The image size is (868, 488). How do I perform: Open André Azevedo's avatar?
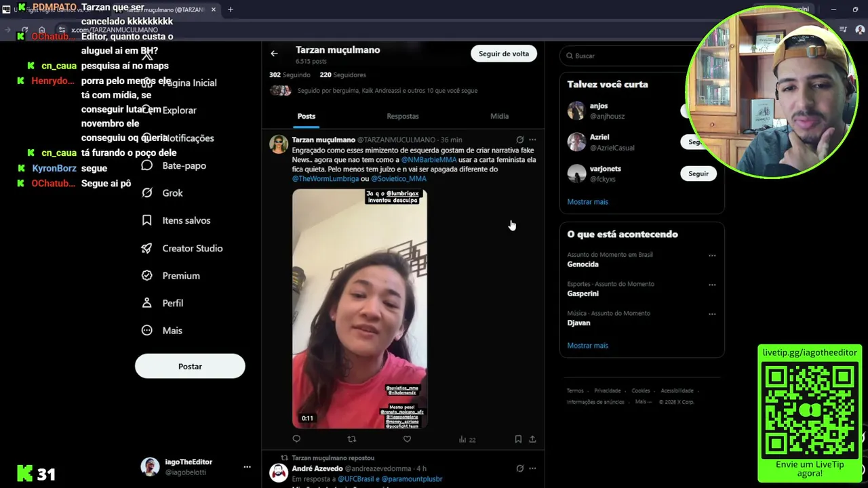pos(279,472)
